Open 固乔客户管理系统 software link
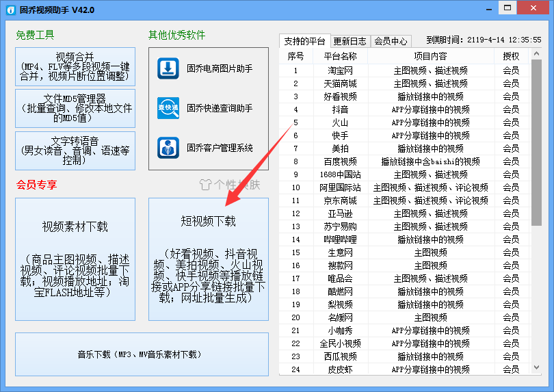The width and height of the screenshot is (554, 392). (220, 148)
